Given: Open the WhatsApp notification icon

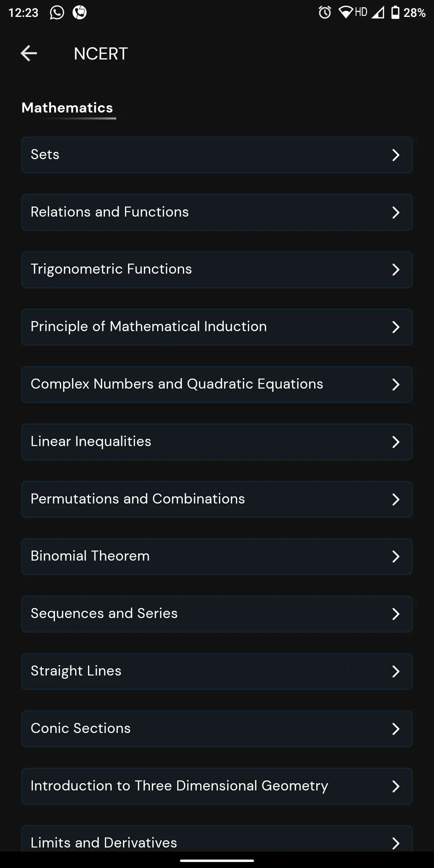Looking at the screenshot, I should [57, 12].
